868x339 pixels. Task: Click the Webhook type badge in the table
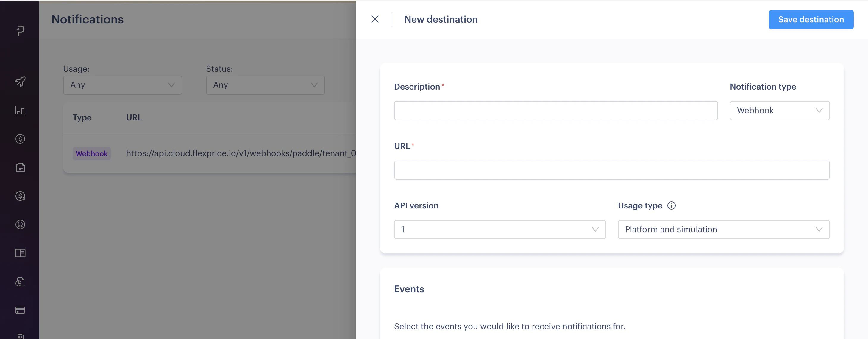[x=91, y=153]
